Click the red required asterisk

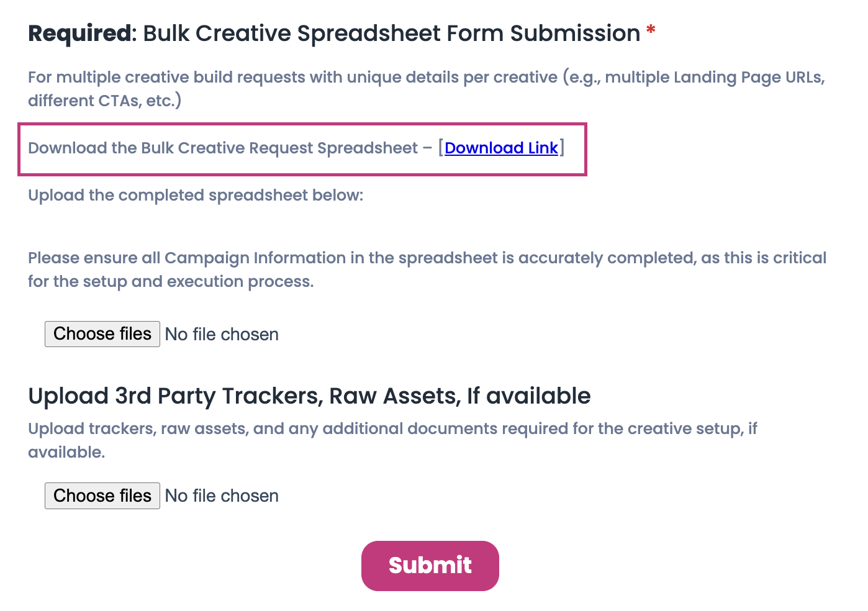(x=651, y=30)
